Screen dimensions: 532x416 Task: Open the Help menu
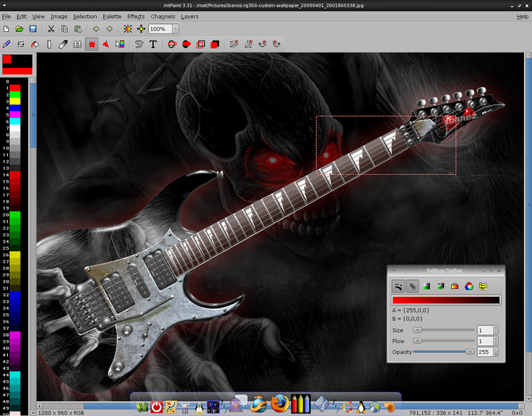(523, 16)
